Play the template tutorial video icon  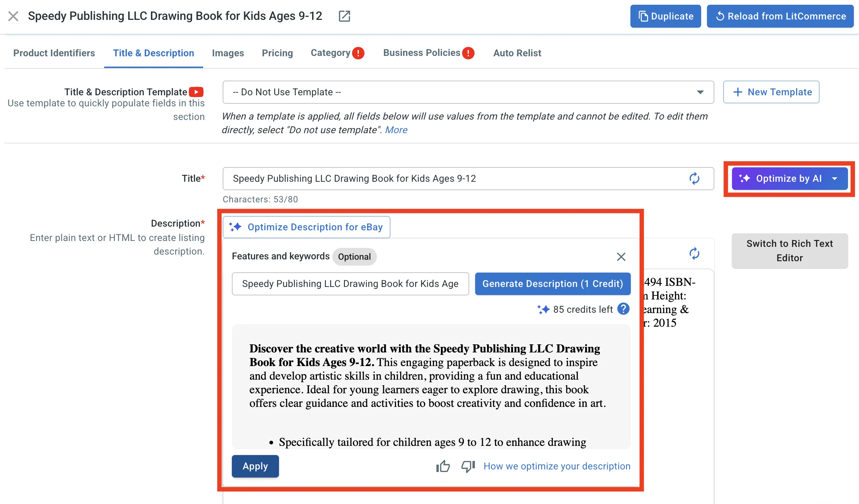coord(196,92)
